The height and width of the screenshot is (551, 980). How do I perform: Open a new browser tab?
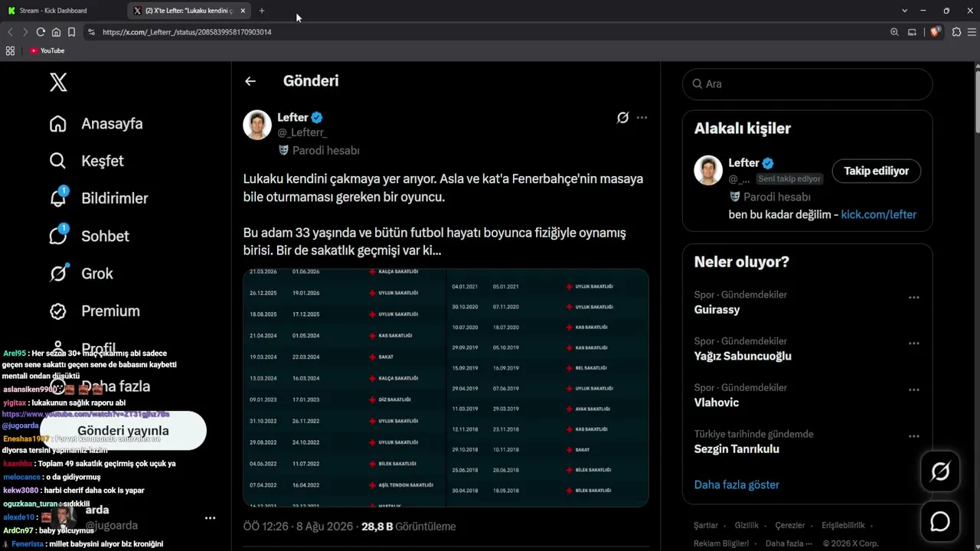[262, 11]
